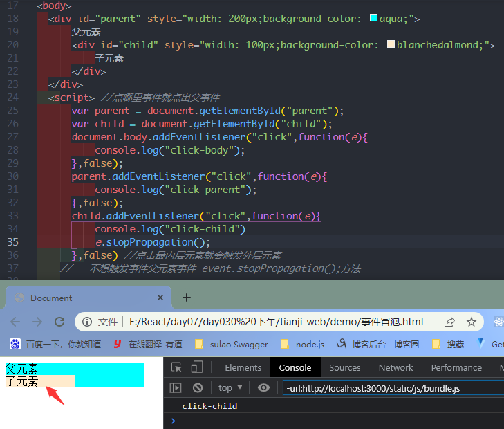The width and height of the screenshot is (504, 429).
Task: Click line number 35 in the gutter
Action: pyautogui.click(x=13, y=242)
